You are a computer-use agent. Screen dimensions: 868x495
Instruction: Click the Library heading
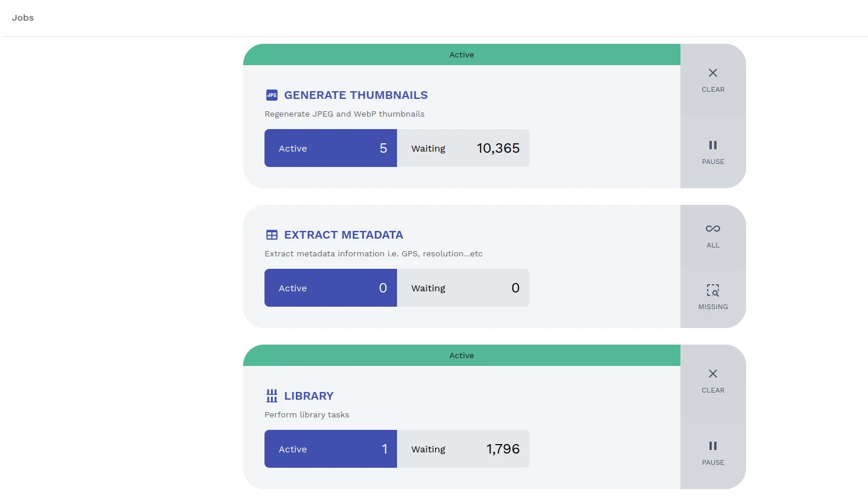308,396
